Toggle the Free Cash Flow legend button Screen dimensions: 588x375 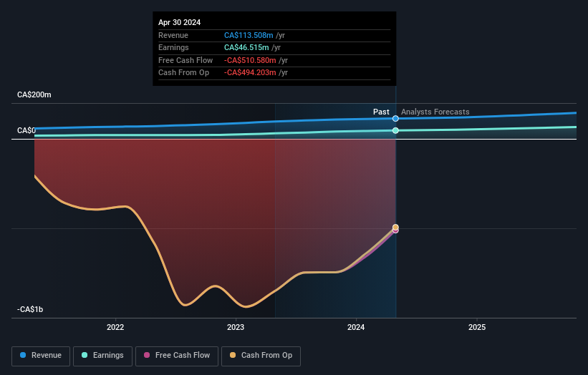[x=177, y=356]
